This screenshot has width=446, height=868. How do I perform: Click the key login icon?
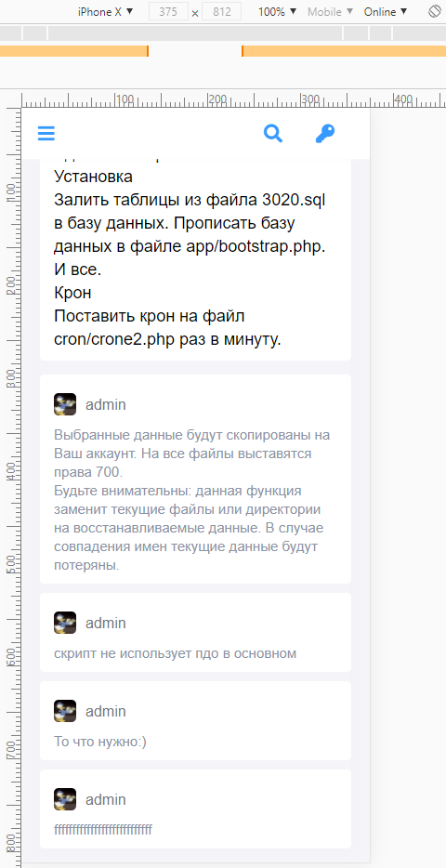click(x=325, y=134)
